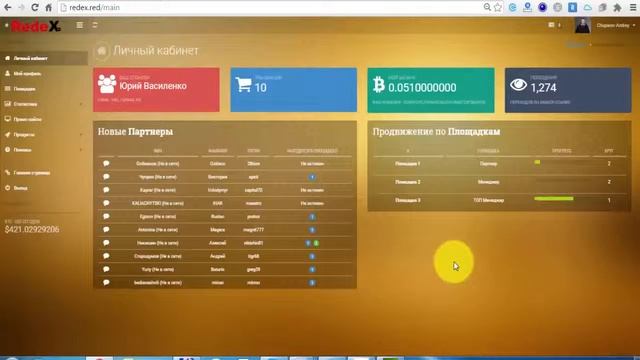Open chat bubble in first partners row
Viewport: 640px width, 360px height.
[x=106, y=163]
